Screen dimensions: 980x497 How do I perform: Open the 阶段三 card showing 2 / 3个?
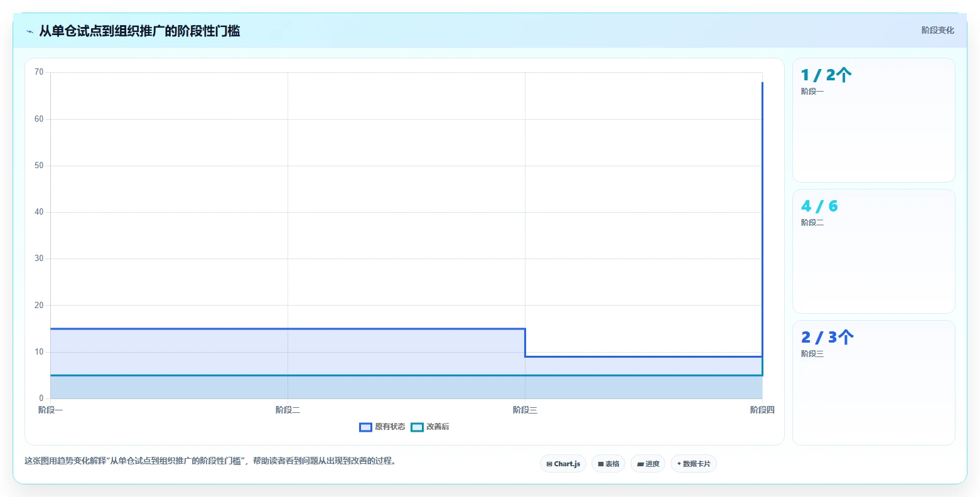(874, 383)
